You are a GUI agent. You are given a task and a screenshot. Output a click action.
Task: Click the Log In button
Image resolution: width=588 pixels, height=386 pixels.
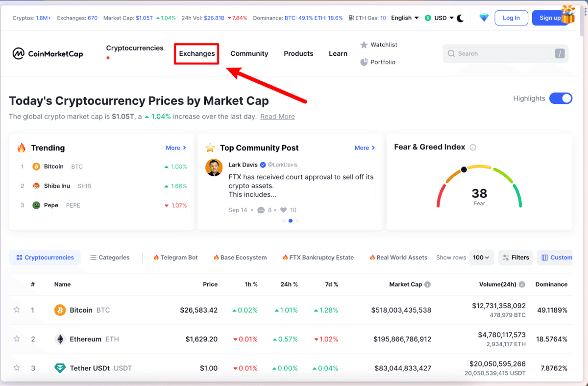pyautogui.click(x=511, y=18)
